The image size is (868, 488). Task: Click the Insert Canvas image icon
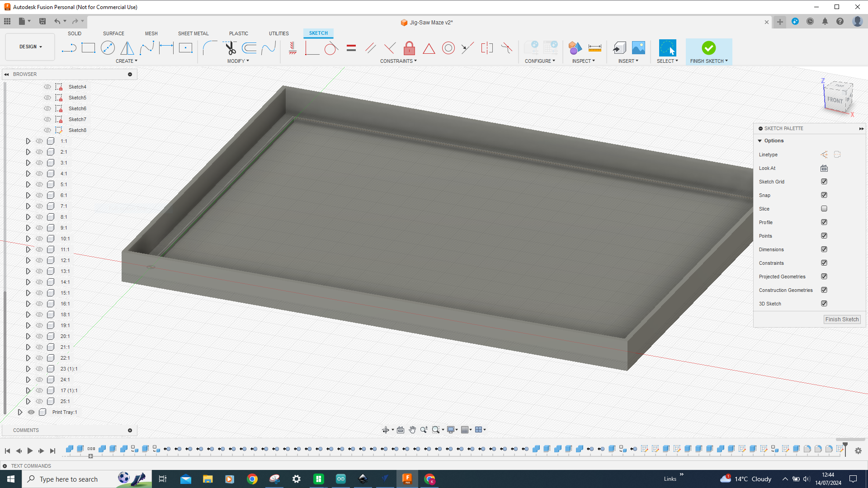tap(638, 48)
